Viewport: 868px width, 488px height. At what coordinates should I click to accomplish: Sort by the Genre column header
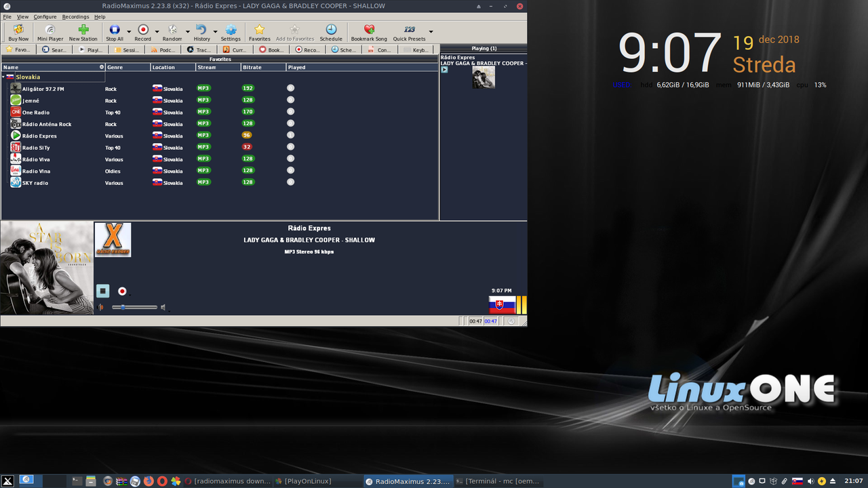point(128,67)
